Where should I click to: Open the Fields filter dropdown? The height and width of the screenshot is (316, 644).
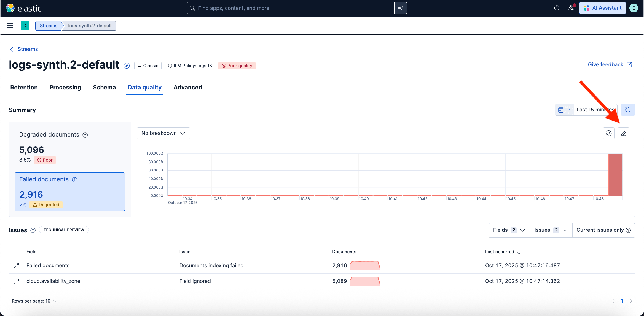pos(509,230)
